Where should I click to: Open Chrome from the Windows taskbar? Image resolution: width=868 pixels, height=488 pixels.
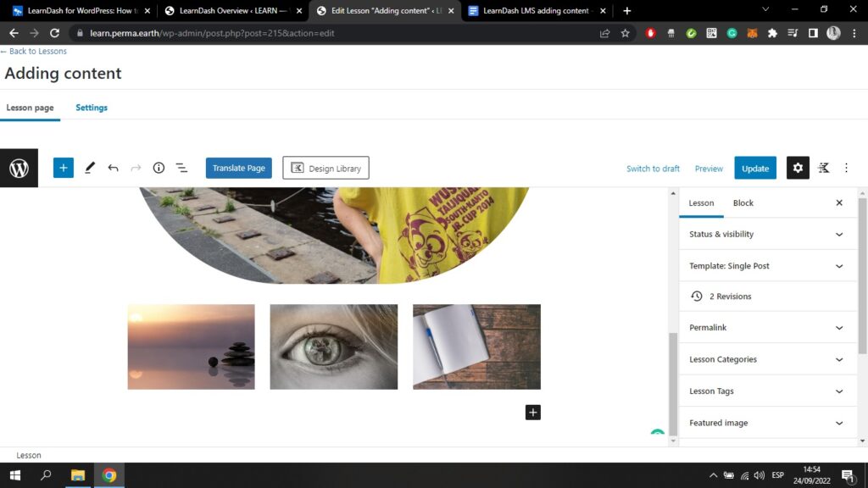109,475
